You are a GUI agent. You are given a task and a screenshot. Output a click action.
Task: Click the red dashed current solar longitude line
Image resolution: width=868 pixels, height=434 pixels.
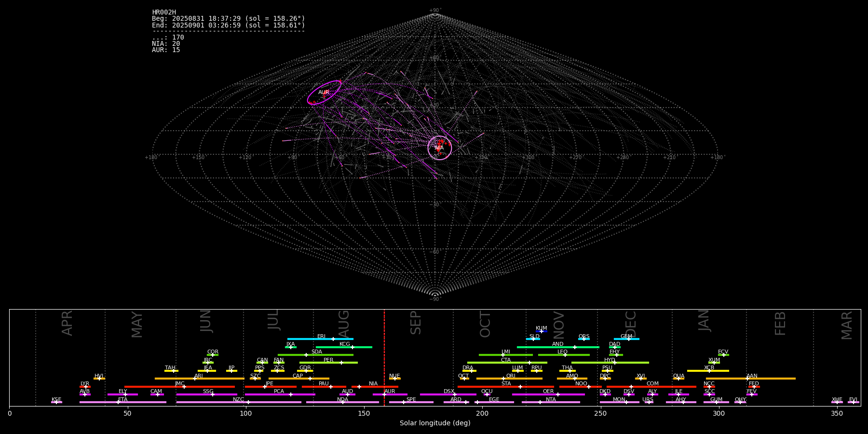(384, 357)
